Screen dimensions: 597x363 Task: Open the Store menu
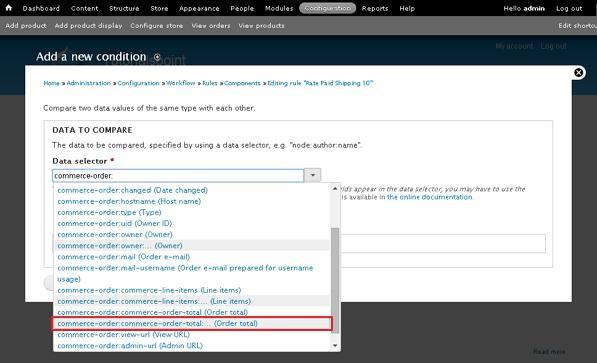point(159,8)
